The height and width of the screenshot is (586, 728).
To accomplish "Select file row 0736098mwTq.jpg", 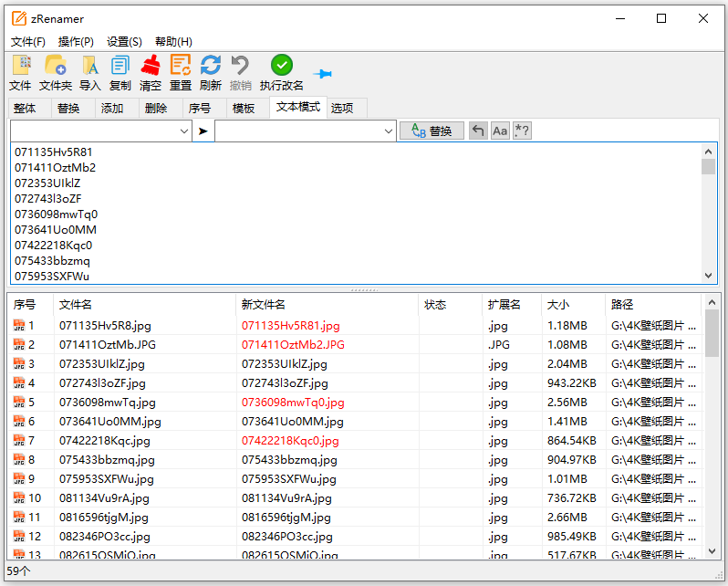I will (x=108, y=403).
